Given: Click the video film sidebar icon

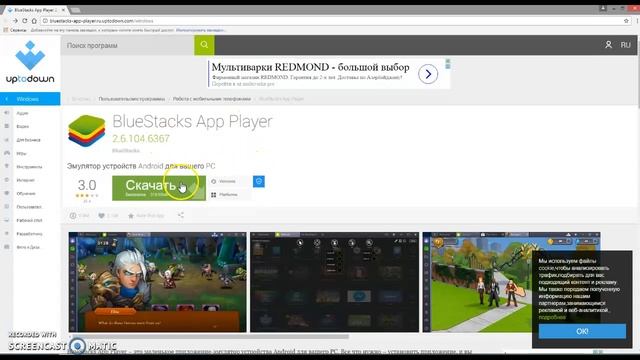Looking at the screenshot, I should (7, 126).
